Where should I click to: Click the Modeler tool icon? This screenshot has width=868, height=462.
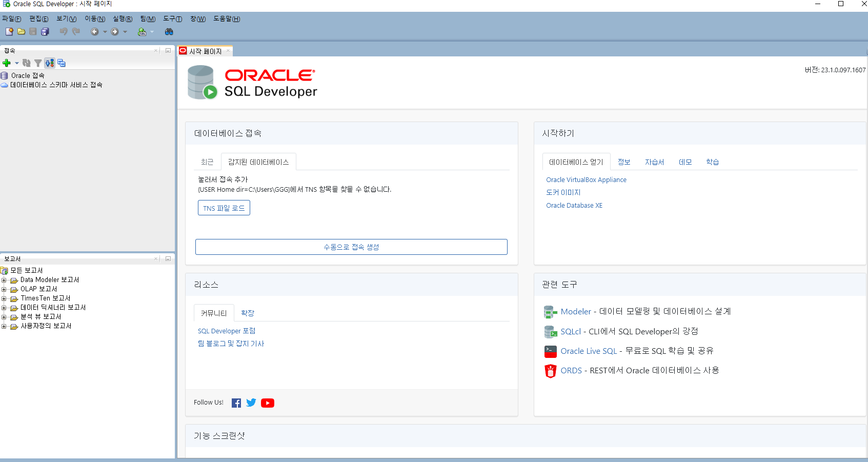(550, 312)
